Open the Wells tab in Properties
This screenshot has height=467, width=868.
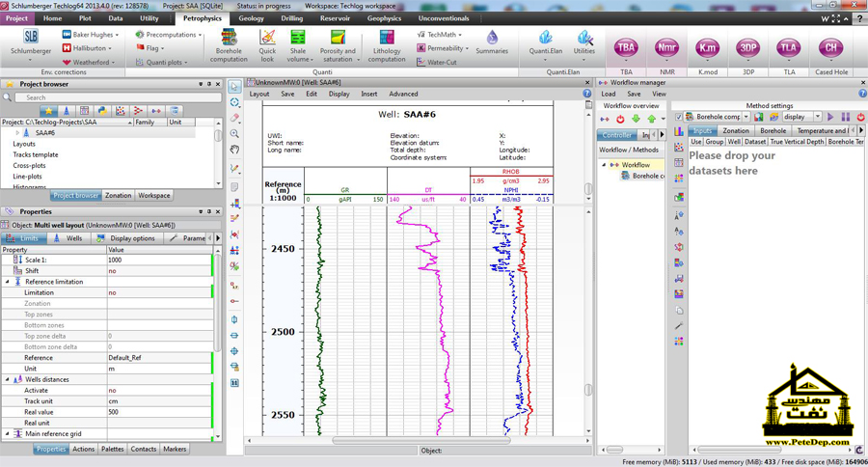[x=68, y=238]
